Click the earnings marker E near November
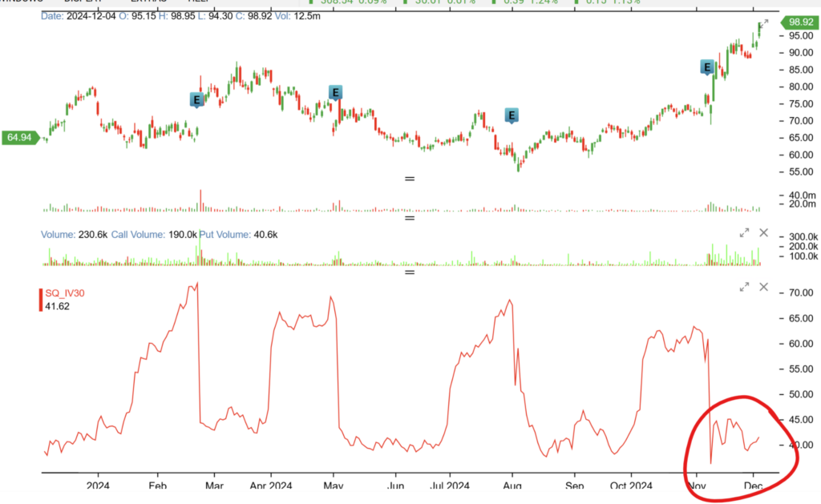 tap(707, 67)
